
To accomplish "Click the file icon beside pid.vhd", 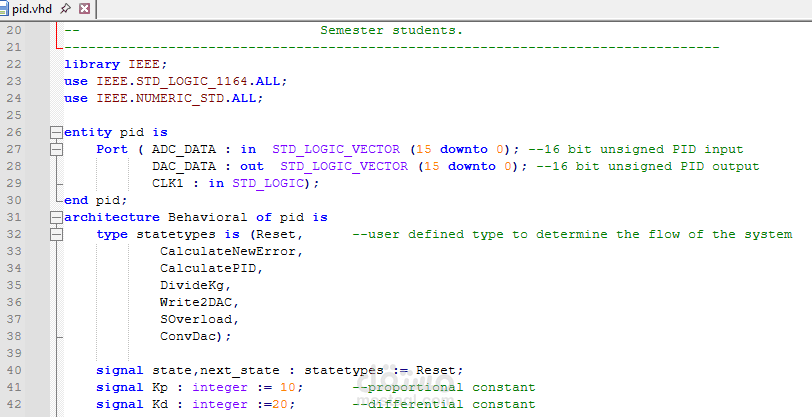I will (4, 9).
